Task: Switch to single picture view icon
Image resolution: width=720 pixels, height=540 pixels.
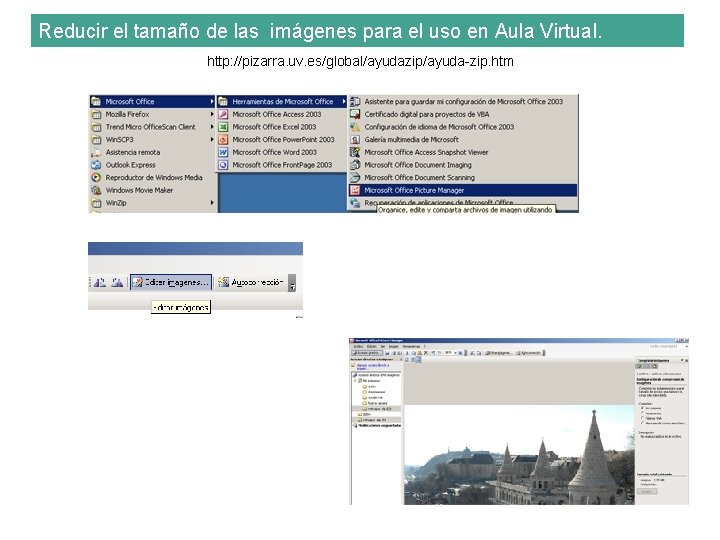Action: pos(419,360)
